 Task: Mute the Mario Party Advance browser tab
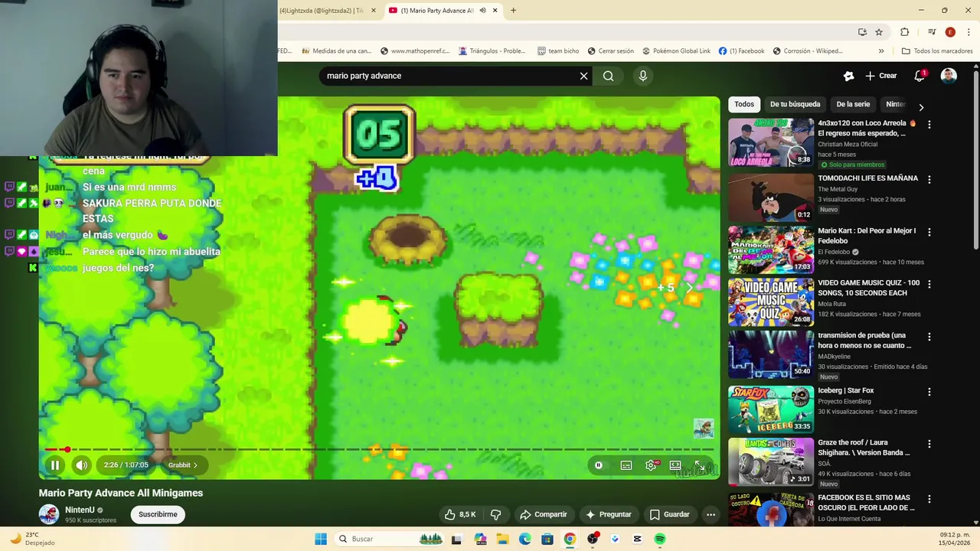[x=482, y=11]
